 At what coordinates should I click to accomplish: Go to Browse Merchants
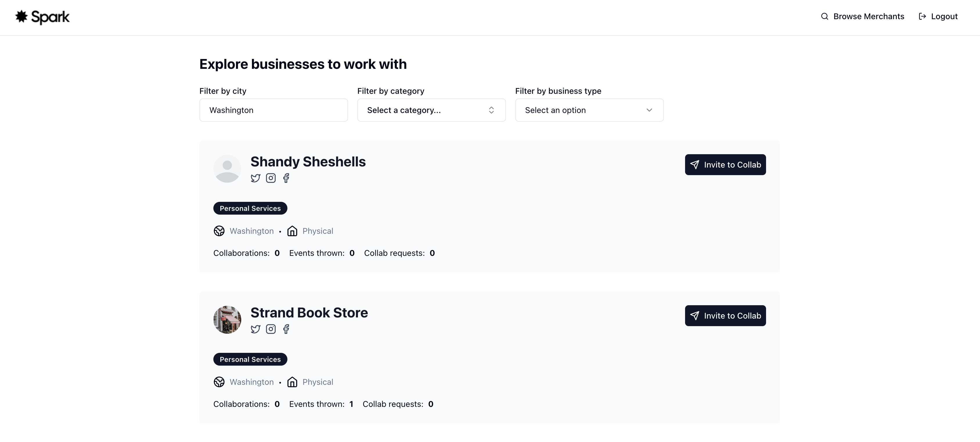coord(862,16)
